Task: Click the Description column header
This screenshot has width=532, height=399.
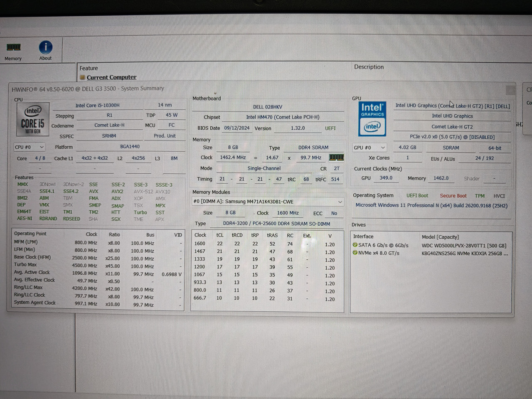Action: (x=369, y=67)
